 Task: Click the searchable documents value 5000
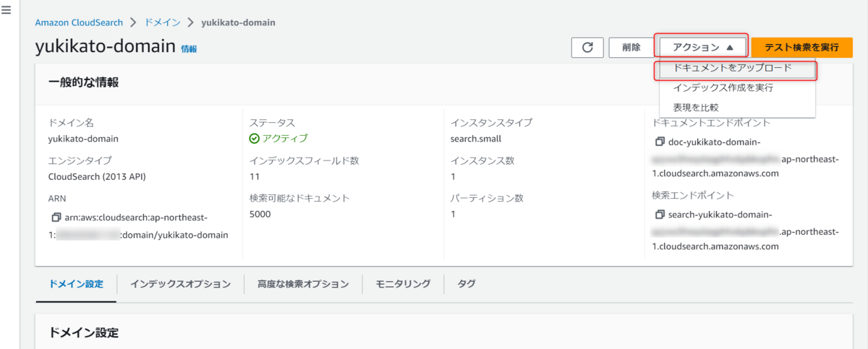click(x=260, y=214)
